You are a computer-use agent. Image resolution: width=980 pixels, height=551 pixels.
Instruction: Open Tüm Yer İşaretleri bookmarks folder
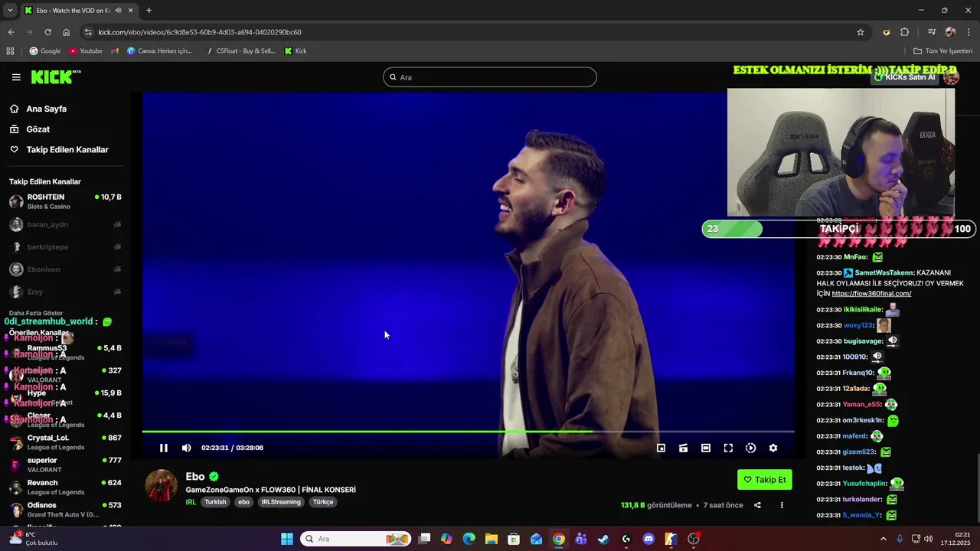(x=942, y=51)
